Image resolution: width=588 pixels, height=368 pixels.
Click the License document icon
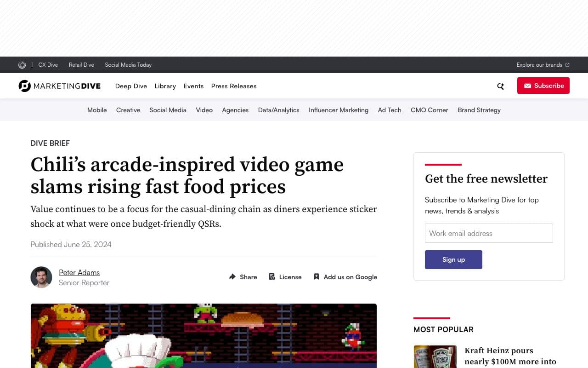[272, 276]
